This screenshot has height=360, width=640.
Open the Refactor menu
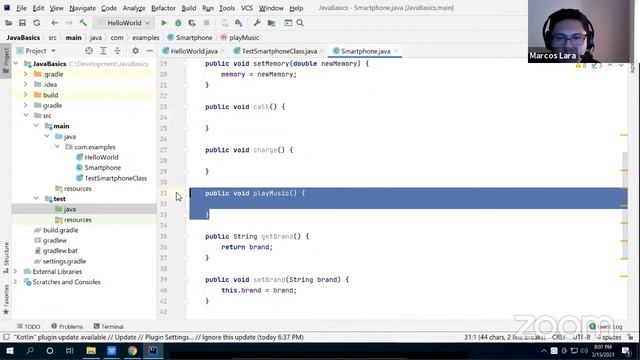point(163,8)
